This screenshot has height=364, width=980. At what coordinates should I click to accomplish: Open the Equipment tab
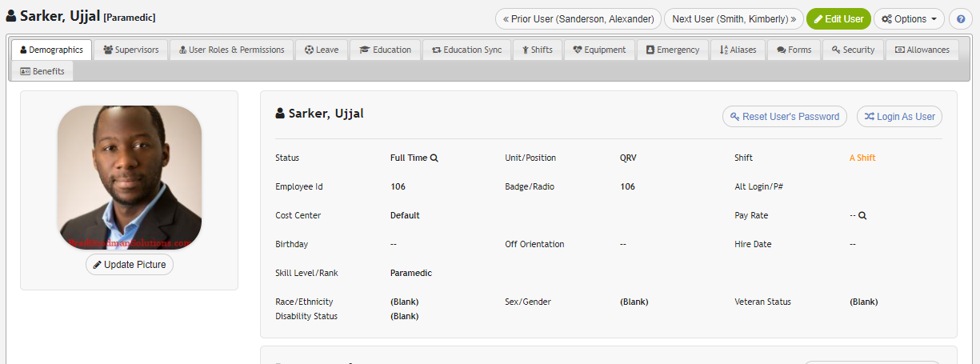coord(599,50)
